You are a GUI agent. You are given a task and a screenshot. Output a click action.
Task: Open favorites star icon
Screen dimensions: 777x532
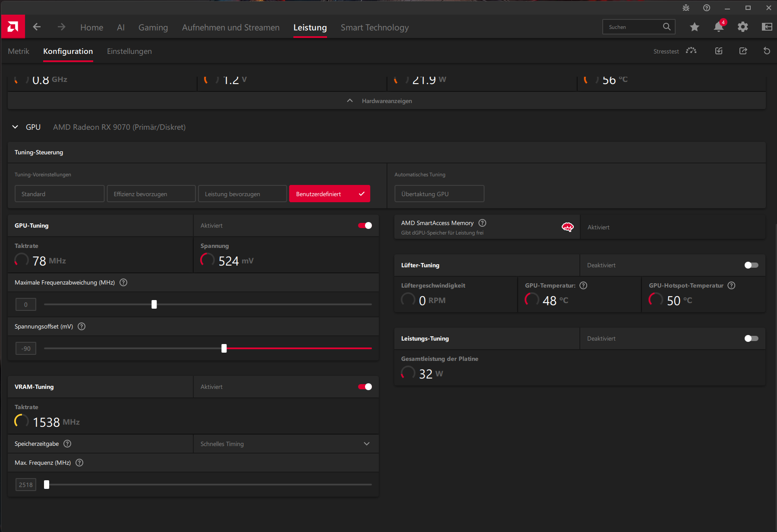[694, 27]
